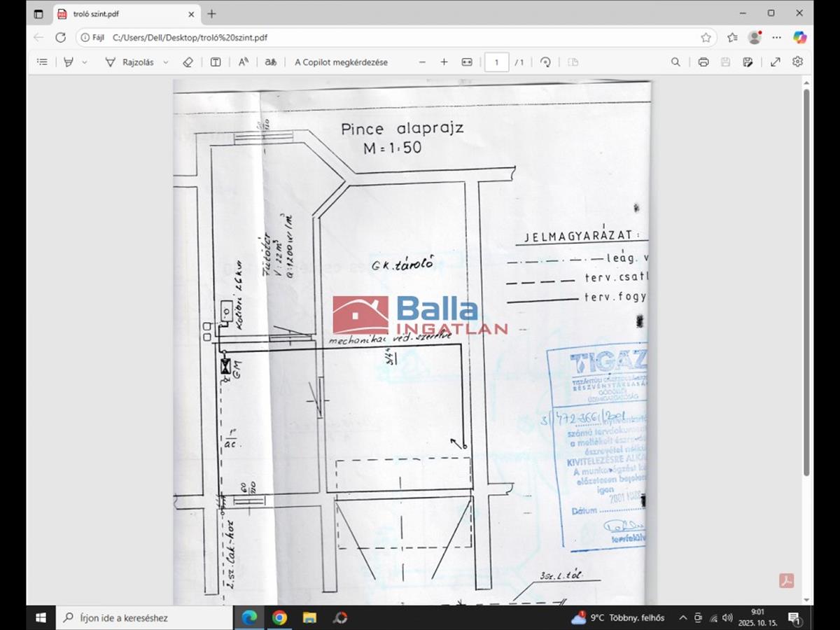The image size is (840, 630).
Task: Toggle full screen mode for PDF
Action: pyautogui.click(x=776, y=62)
